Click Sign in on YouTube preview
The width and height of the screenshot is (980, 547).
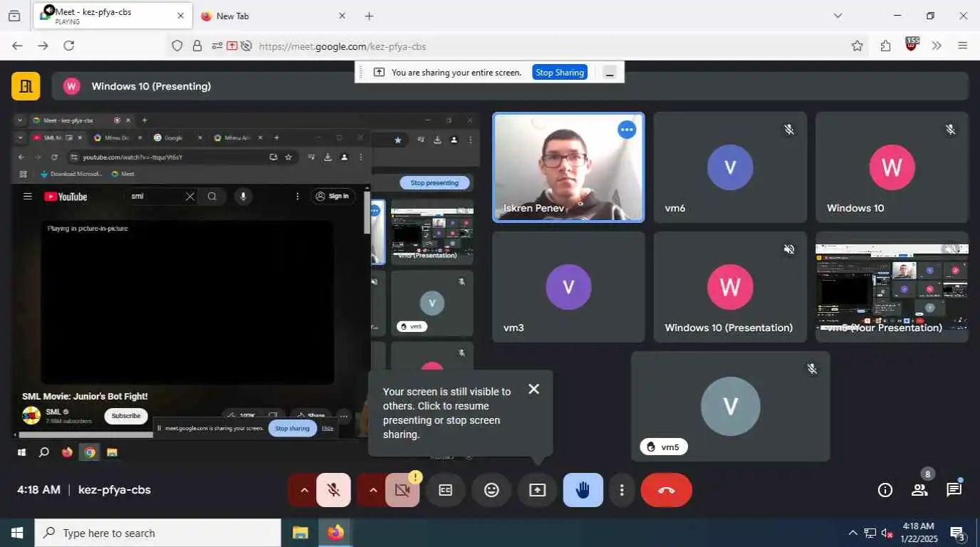(x=333, y=196)
